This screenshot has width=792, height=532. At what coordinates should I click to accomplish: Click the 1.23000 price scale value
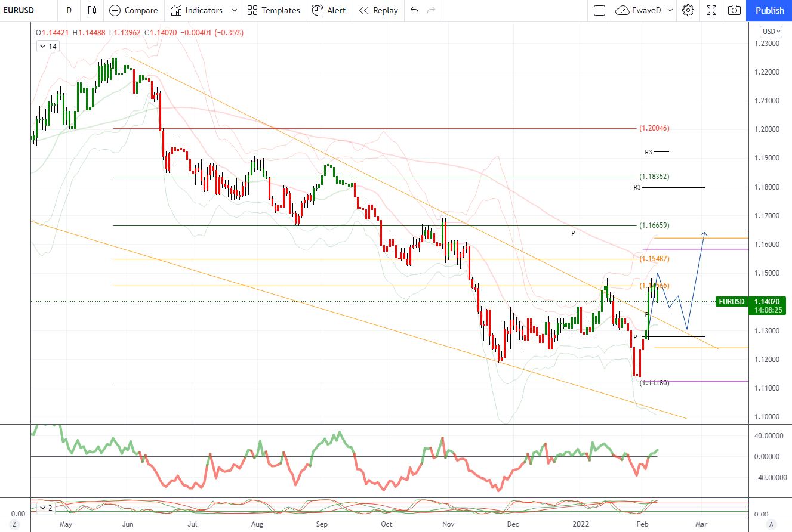(x=768, y=44)
